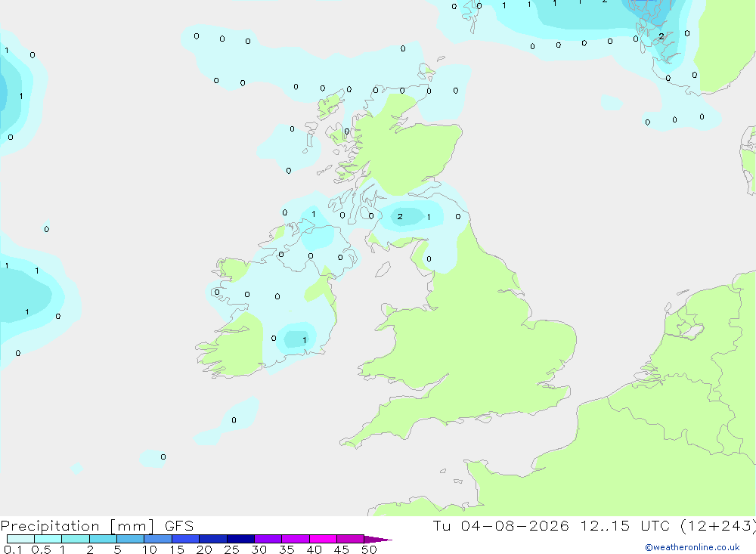
Task: Click the '25' legend scale label
Action: pos(231,549)
